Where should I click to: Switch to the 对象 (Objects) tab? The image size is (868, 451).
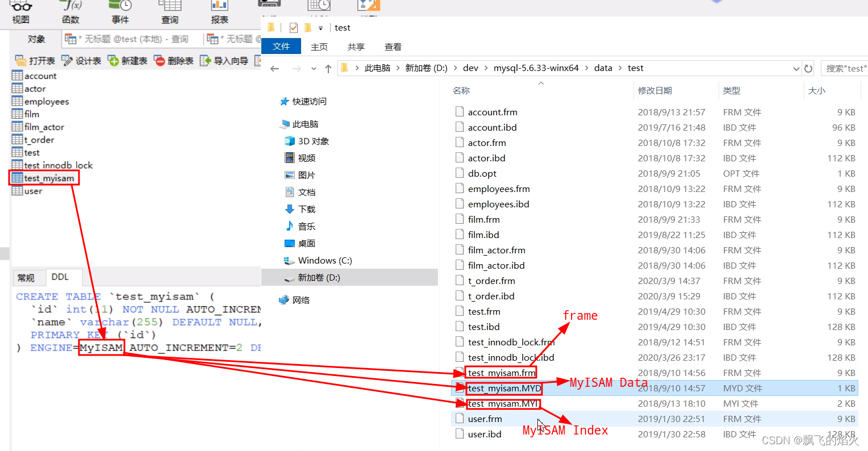coord(36,39)
